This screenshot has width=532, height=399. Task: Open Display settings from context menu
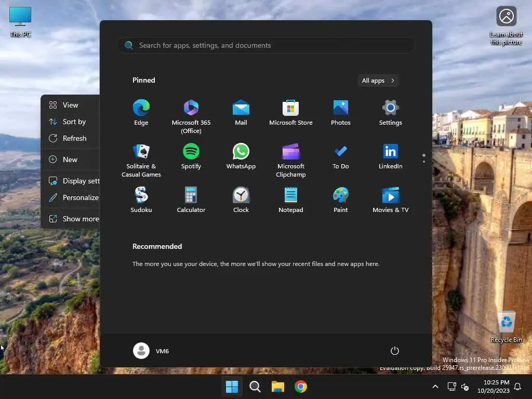pos(70,181)
